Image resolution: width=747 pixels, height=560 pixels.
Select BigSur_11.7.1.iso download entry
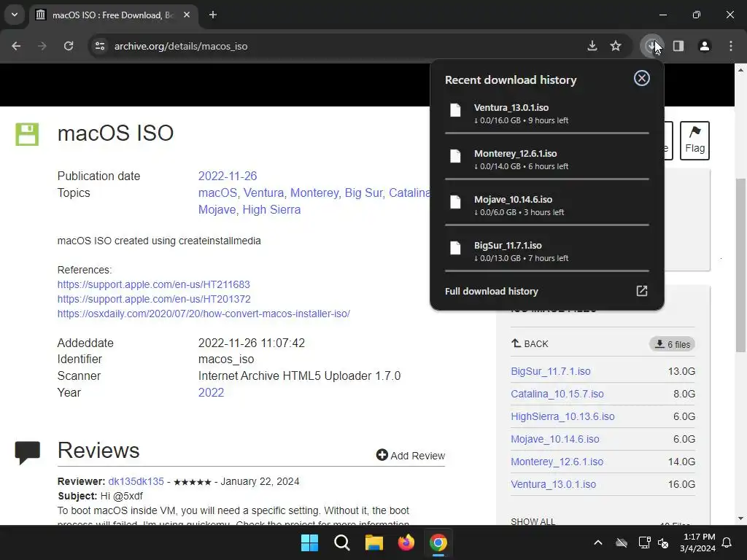pyautogui.click(x=547, y=252)
